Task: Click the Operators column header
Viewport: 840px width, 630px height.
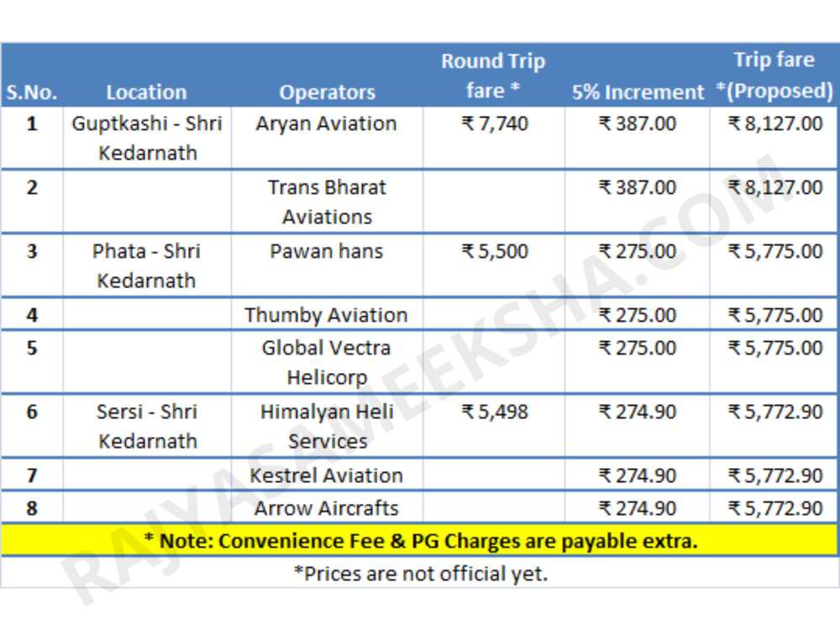Action: point(327,92)
